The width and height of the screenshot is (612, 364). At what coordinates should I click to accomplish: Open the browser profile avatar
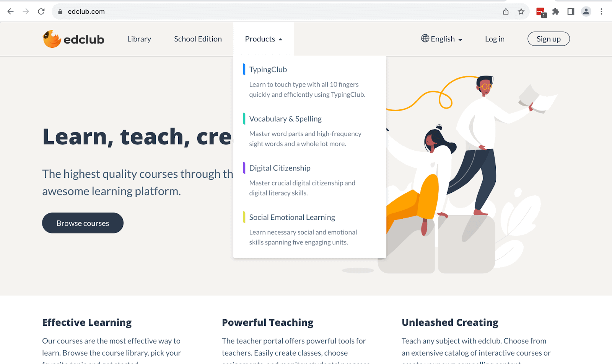[586, 11]
